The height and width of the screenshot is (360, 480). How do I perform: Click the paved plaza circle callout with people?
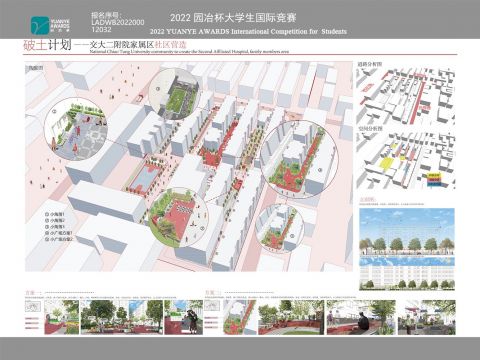click(76, 129)
